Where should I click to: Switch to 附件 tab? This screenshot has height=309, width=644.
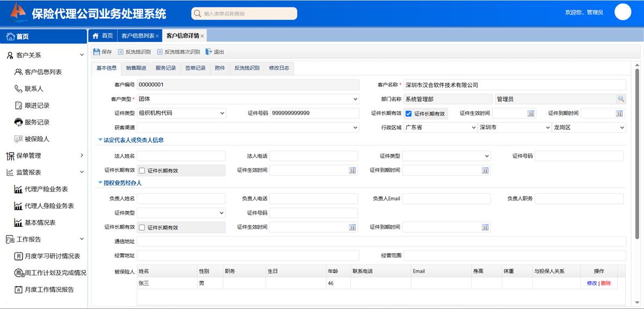point(220,68)
